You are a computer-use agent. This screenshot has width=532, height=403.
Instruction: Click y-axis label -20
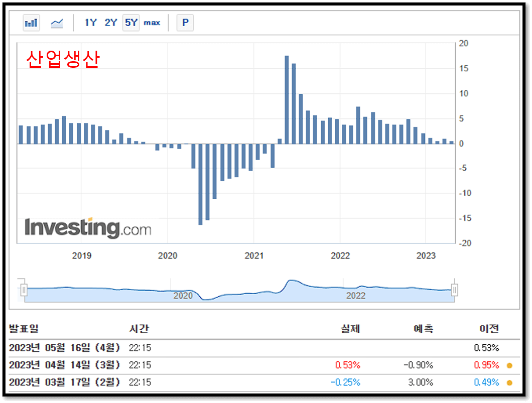click(465, 243)
